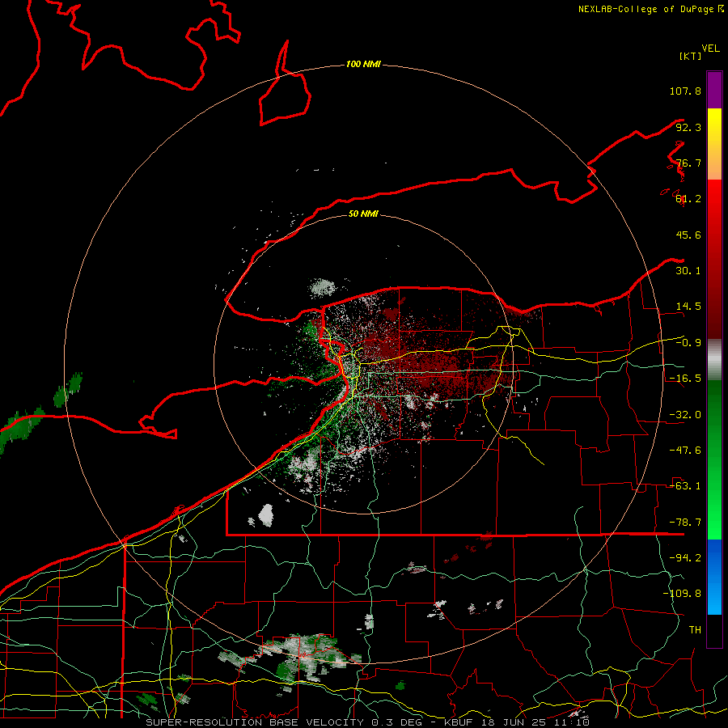Image resolution: width=728 pixels, height=728 pixels.
Task: Click the blue segment of velocity color bar
Action: tap(714, 577)
